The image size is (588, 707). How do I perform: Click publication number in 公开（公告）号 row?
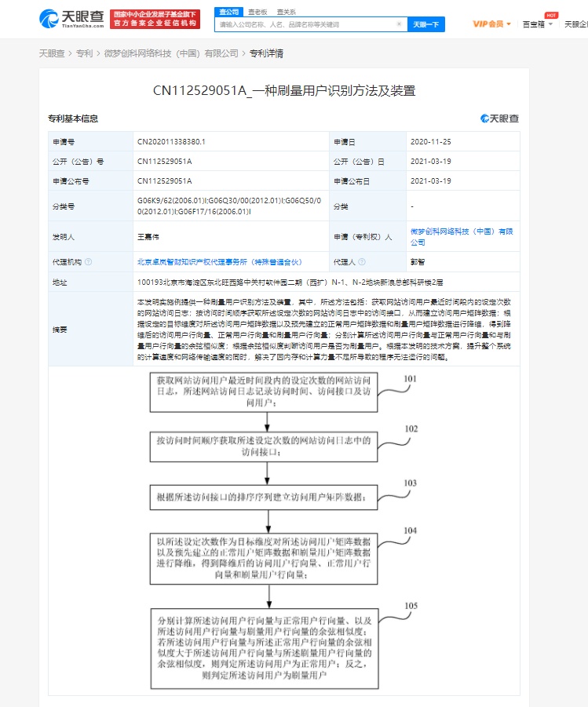click(165, 162)
